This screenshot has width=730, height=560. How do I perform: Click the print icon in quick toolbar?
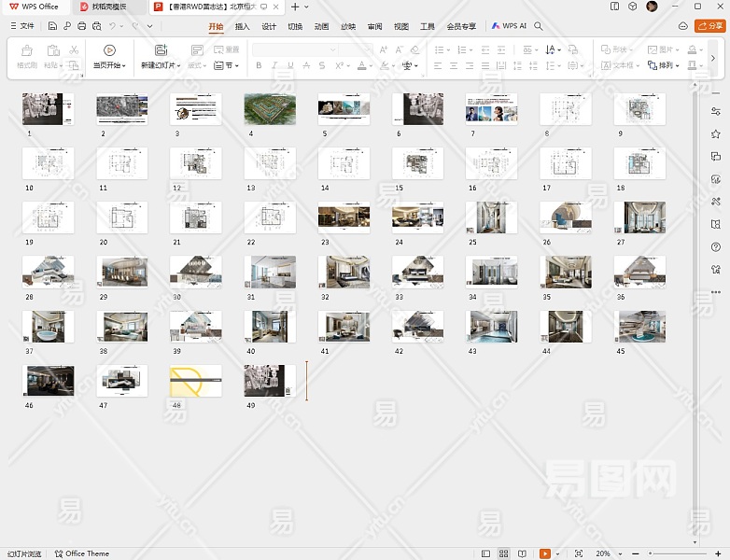point(82,26)
